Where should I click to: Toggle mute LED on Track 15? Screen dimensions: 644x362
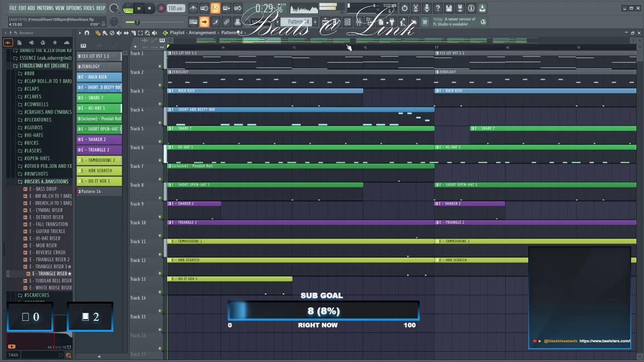point(160,330)
